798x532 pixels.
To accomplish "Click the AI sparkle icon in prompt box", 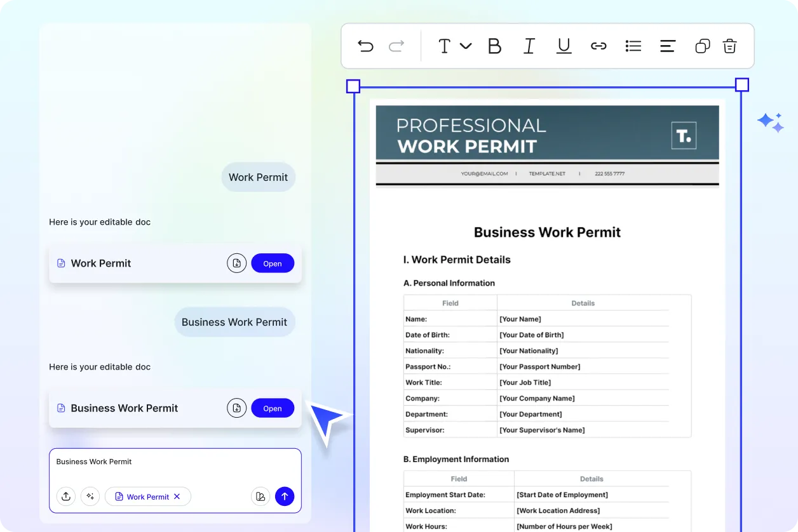I will (90, 496).
